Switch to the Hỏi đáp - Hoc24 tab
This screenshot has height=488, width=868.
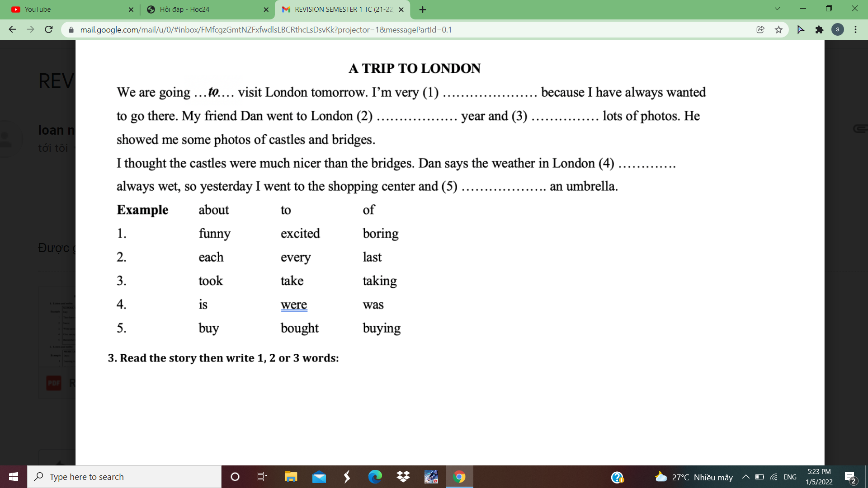click(x=203, y=9)
